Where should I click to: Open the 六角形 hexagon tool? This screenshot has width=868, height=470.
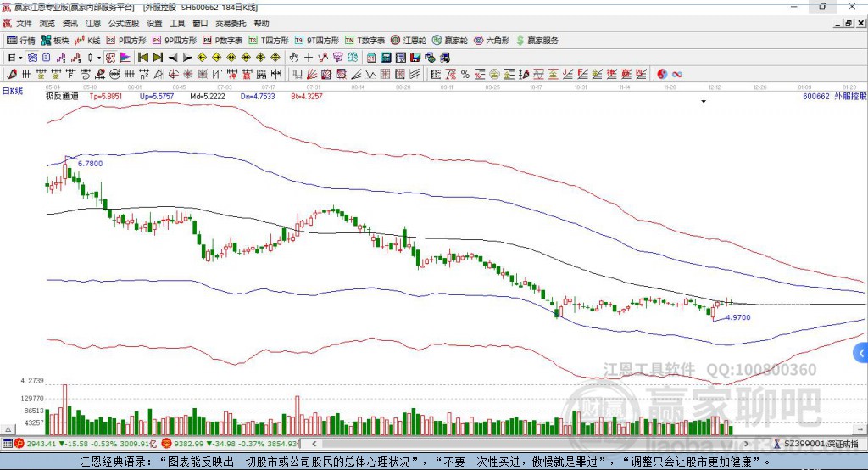tap(492, 41)
